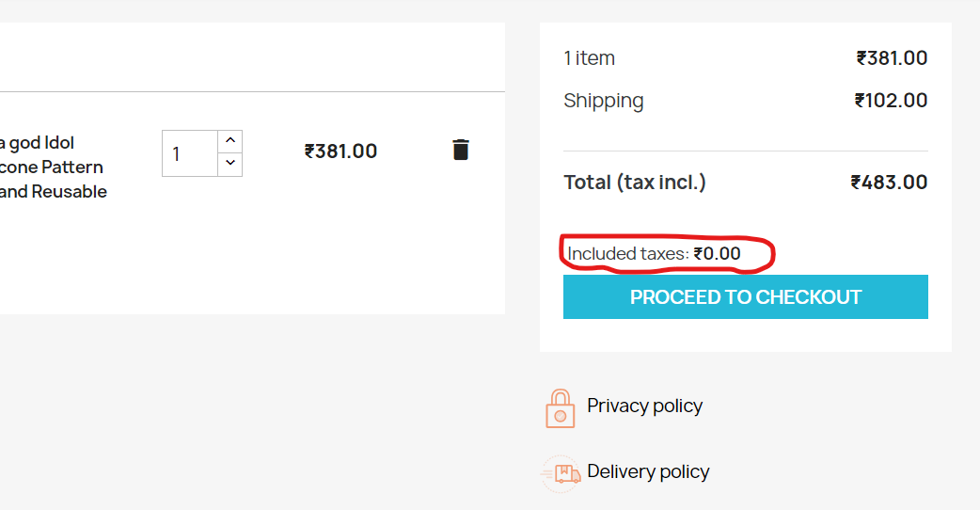Click the quantity input field
This screenshot has height=510, width=980.
[190, 153]
